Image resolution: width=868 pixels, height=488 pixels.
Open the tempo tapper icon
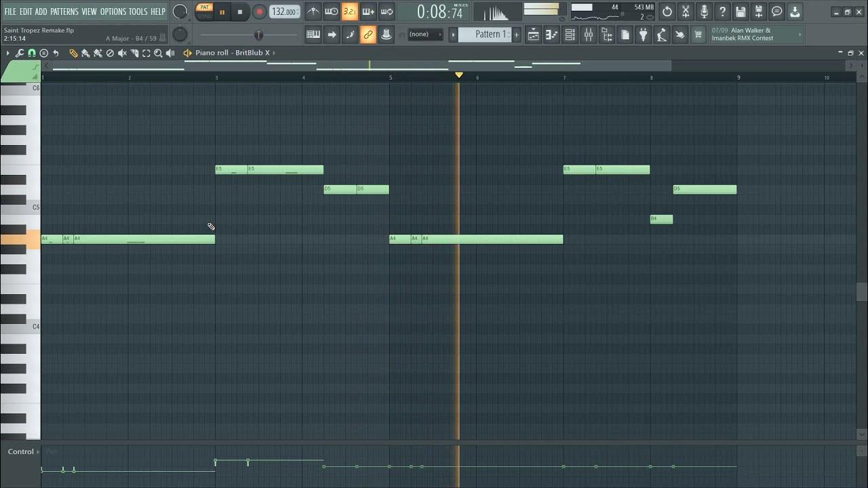(662, 35)
